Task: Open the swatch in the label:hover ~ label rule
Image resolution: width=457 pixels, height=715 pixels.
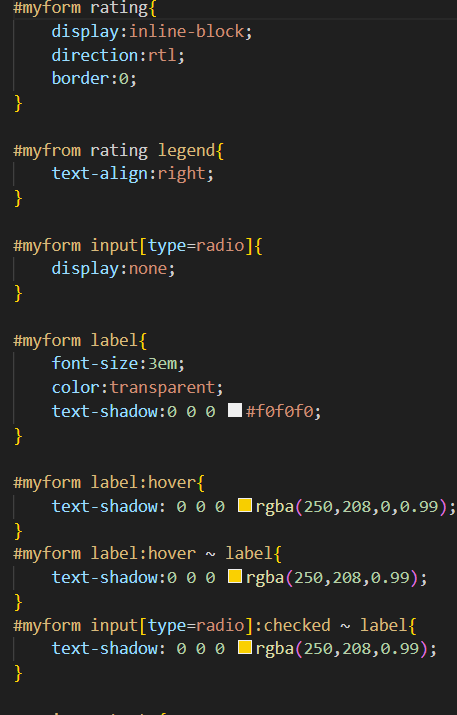Action: click(x=235, y=576)
